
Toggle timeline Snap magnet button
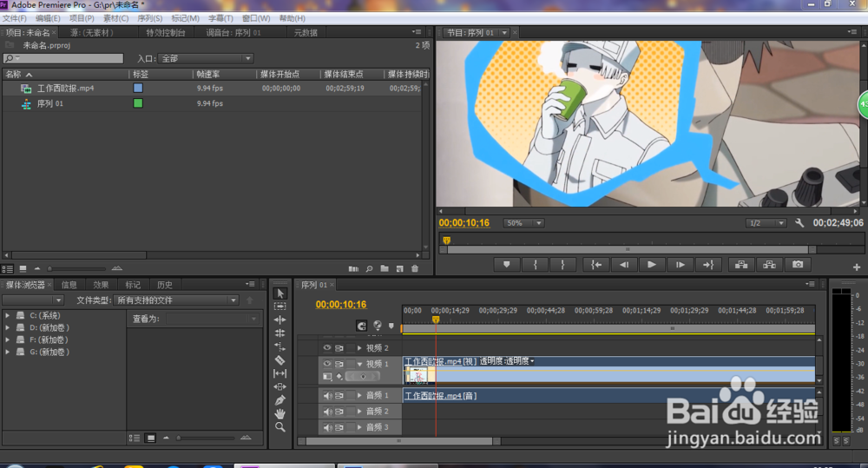(x=361, y=326)
